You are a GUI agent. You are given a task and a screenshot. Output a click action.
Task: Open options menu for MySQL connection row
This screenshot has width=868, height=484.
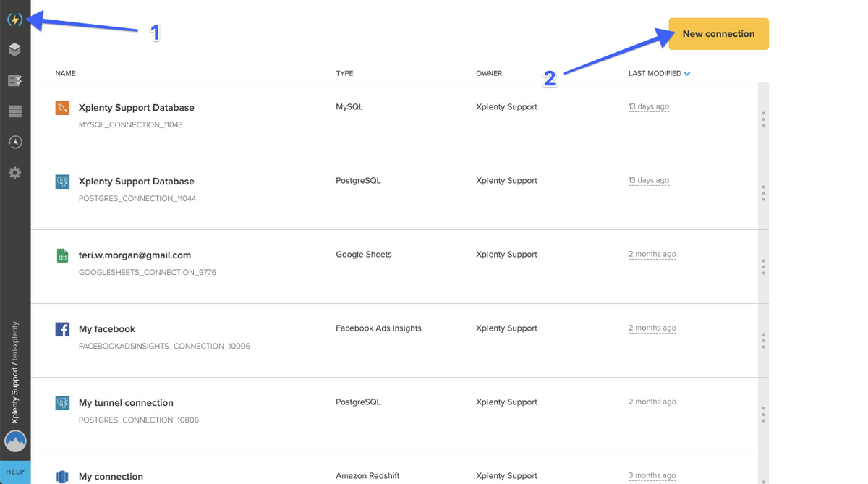coord(763,119)
